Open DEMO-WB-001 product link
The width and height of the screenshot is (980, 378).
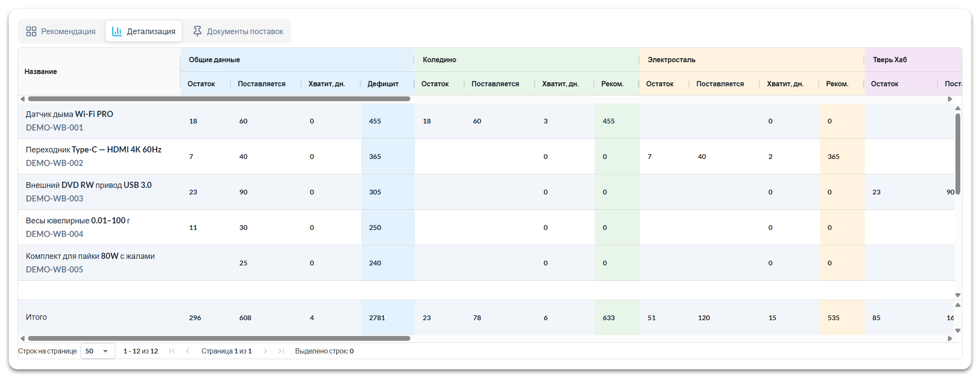(54, 127)
